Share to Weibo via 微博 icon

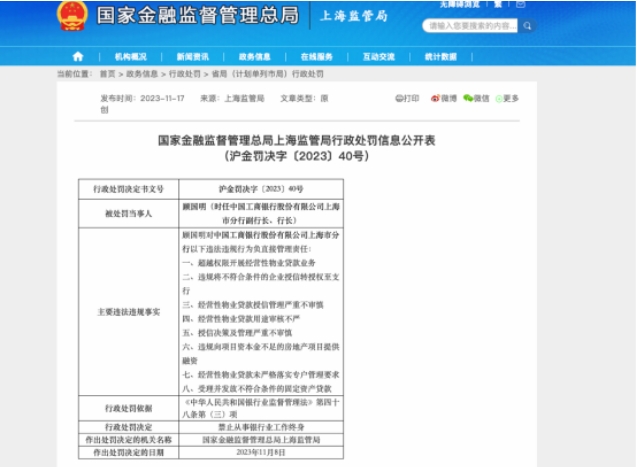(444, 98)
